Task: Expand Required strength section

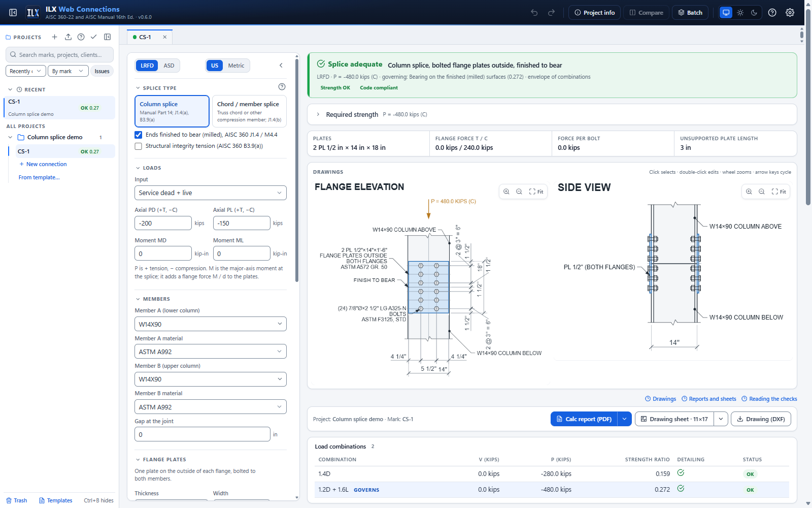Action: pyautogui.click(x=552, y=114)
